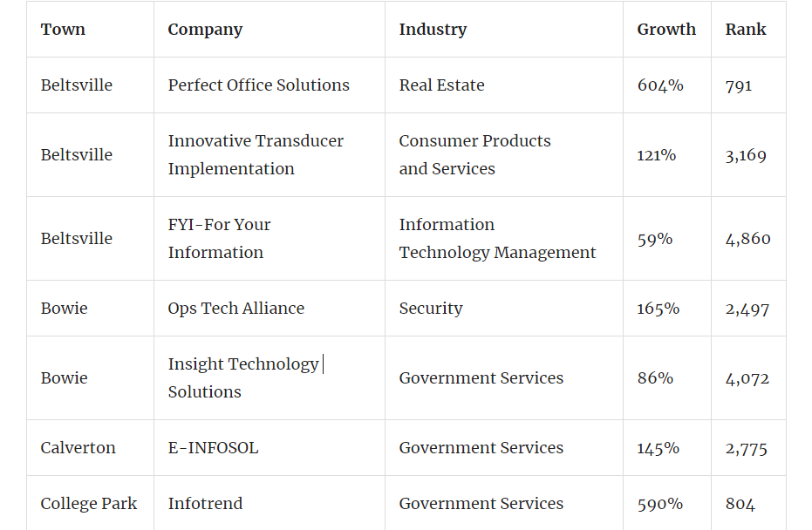Click the Company column header
812x530 pixels.
click(205, 30)
